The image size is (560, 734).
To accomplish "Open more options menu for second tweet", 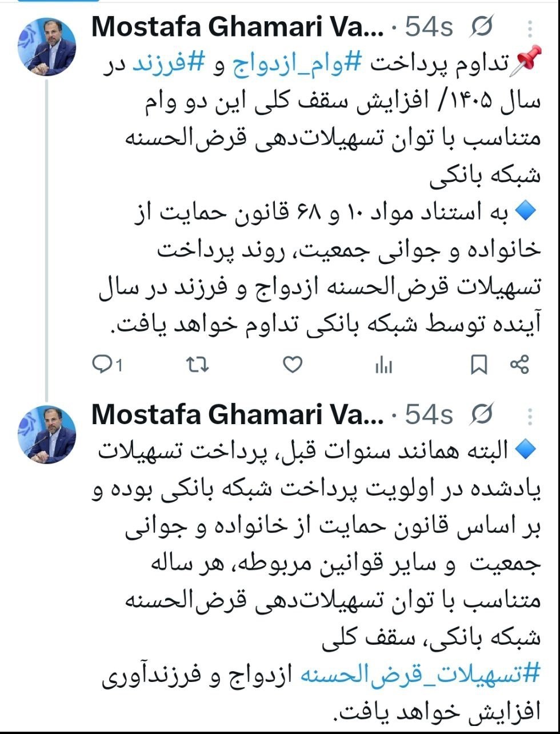I will pyautogui.click(x=531, y=416).
